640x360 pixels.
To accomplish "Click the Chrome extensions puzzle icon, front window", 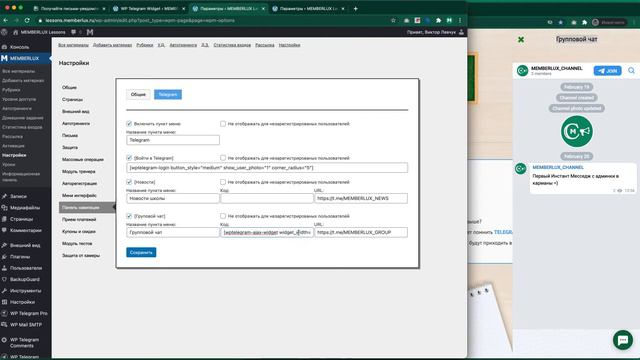I will pos(438,20).
